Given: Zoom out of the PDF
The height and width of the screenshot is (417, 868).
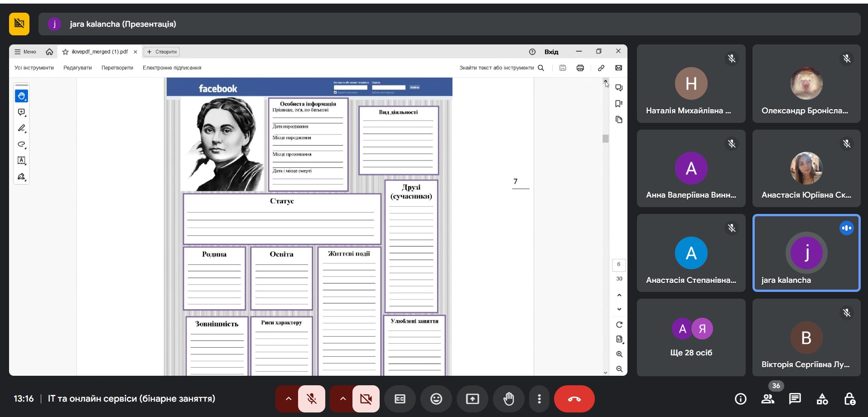Looking at the screenshot, I should 619,369.
